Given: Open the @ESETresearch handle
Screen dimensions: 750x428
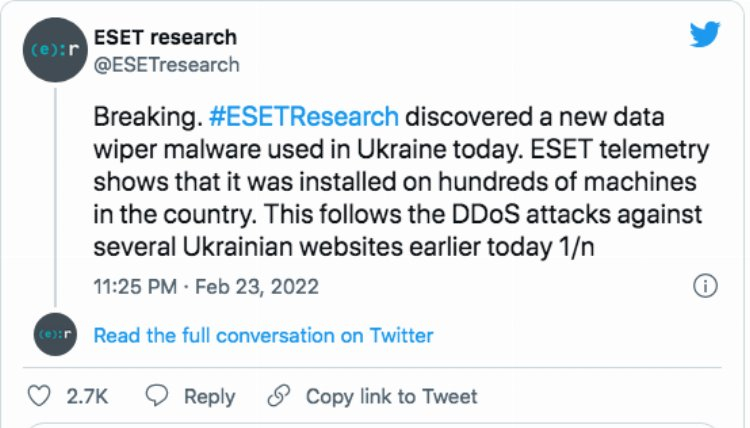Looking at the screenshot, I should pyautogui.click(x=166, y=65).
